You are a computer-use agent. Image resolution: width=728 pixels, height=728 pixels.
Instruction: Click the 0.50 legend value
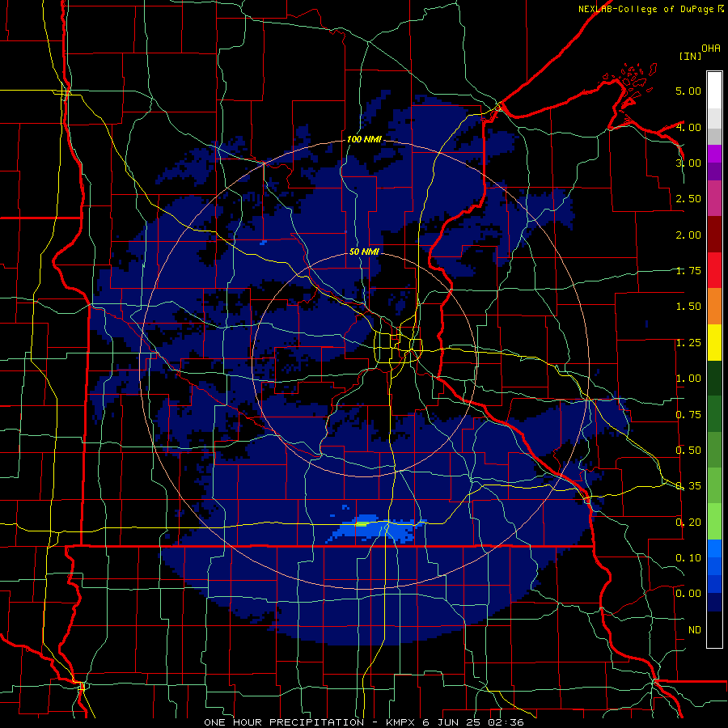[688, 451]
